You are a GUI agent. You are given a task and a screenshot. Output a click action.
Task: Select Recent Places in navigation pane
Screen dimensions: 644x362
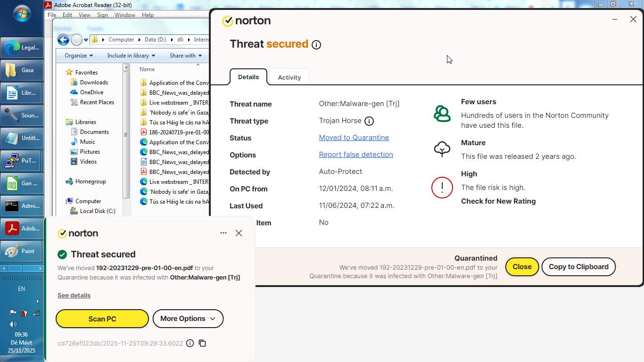click(x=97, y=102)
